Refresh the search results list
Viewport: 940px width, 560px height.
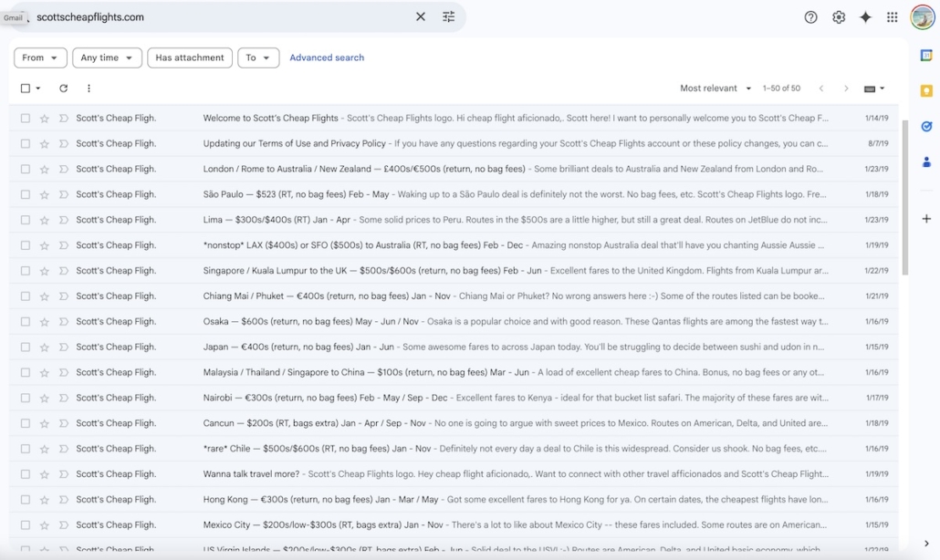63,88
